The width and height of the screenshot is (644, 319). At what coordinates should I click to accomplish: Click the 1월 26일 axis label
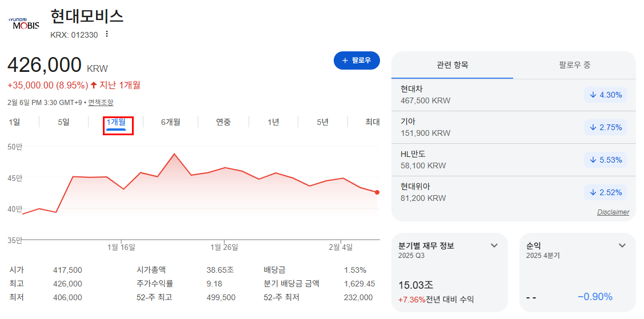pos(224,247)
